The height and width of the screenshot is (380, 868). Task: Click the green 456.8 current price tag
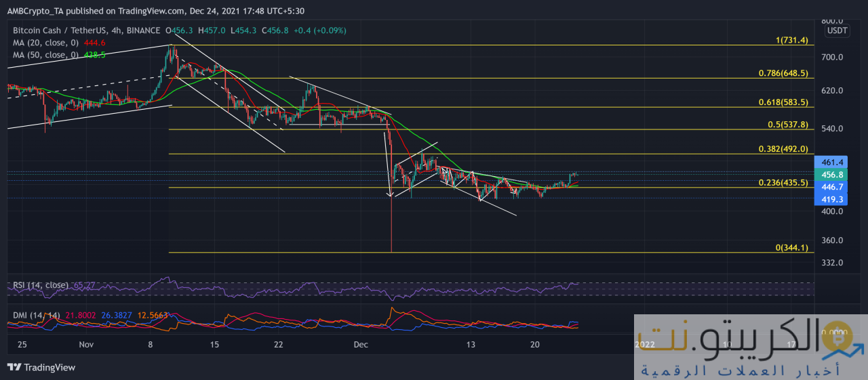832,174
